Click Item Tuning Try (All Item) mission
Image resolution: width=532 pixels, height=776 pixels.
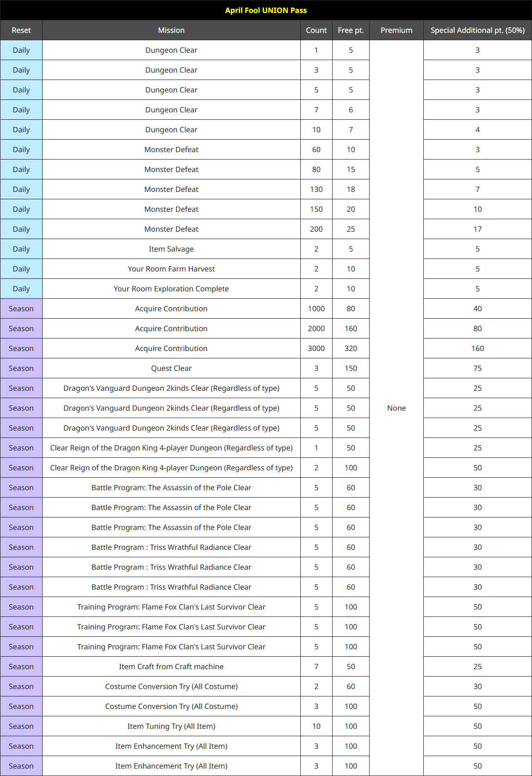171,726
